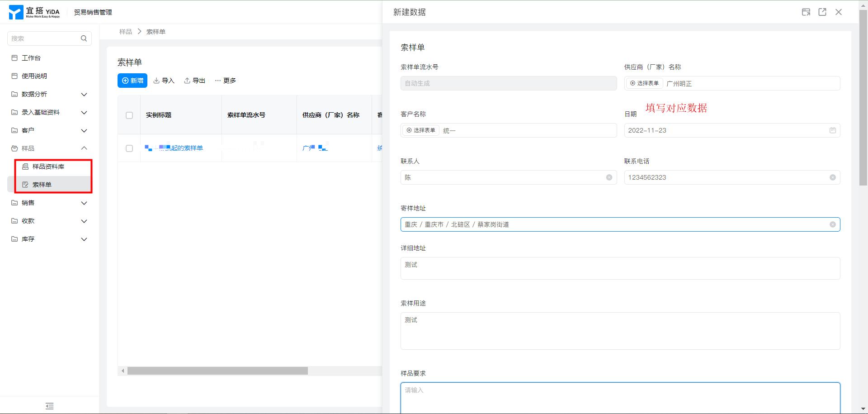The height and width of the screenshot is (414, 868).
Task: Click the 库存 folder icon
Action: (14, 239)
